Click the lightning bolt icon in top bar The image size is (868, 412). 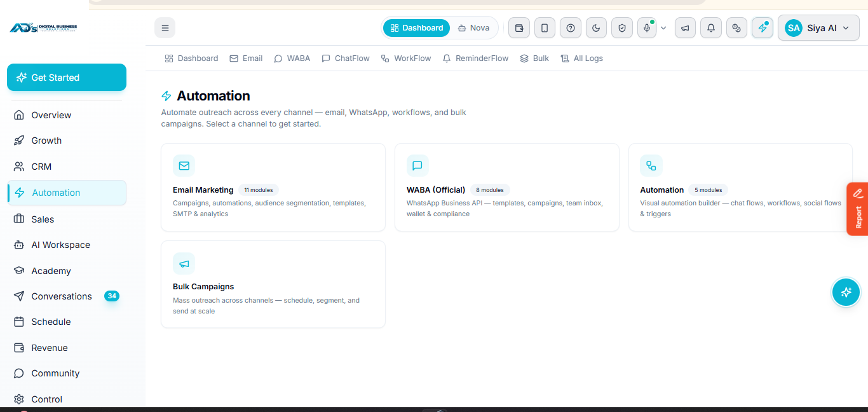click(x=763, y=28)
